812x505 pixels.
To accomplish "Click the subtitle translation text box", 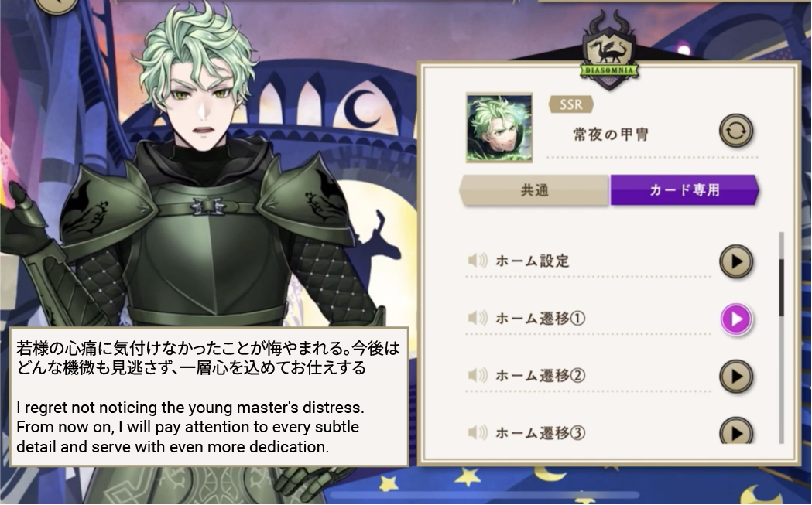I will point(209,397).
